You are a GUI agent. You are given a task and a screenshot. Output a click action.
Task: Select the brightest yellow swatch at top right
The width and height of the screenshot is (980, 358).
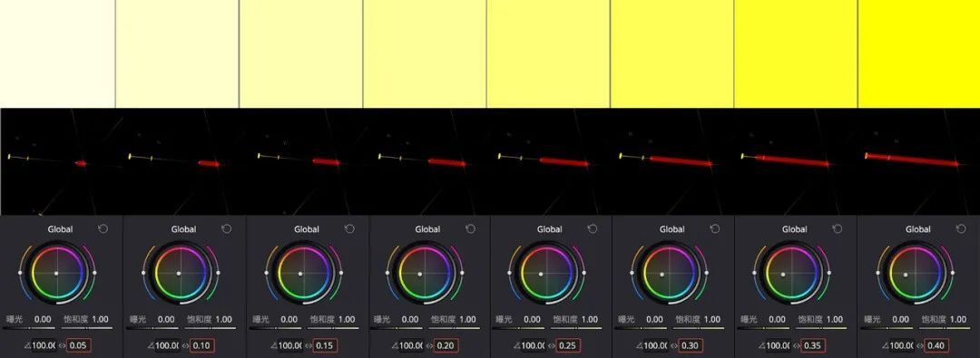tap(918, 53)
